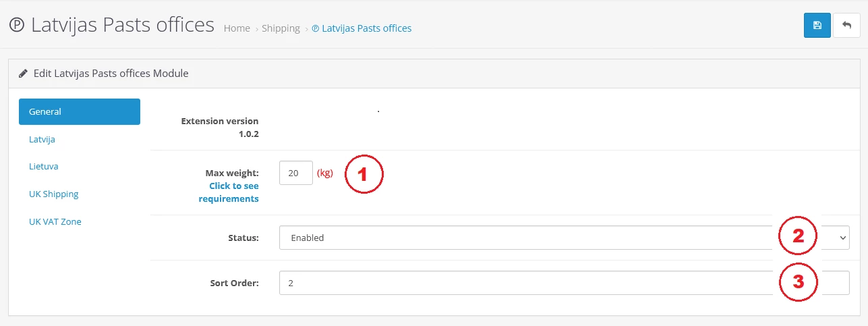Click the pencil icon in the panel header
This screenshot has width=868, height=326.
24,73
